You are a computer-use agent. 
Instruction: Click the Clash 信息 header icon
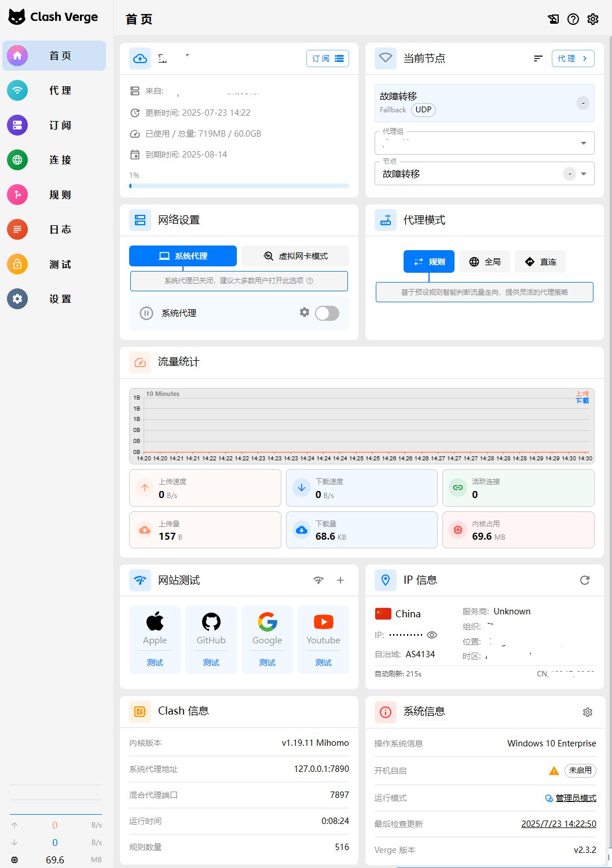(x=140, y=711)
